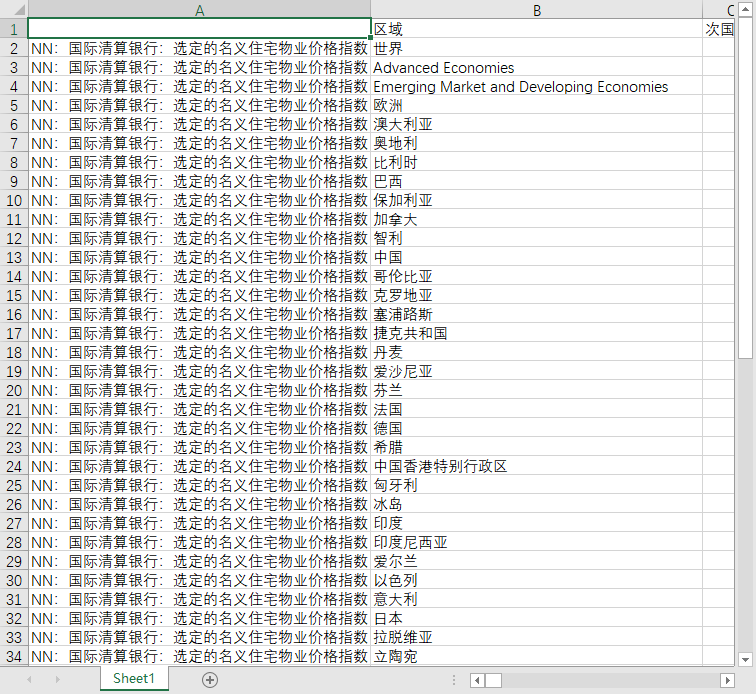Image resolution: width=756 pixels, height=694 pixels.
Task: Select cell containing 中国香港特别行政区
Action: [537, 466]
